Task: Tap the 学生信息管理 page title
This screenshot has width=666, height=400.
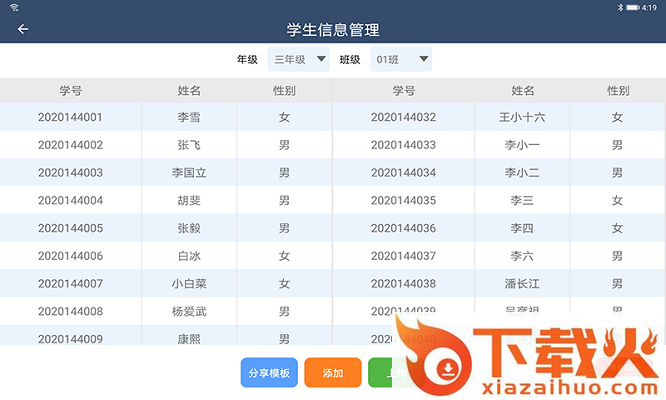Action: (333, 30)
